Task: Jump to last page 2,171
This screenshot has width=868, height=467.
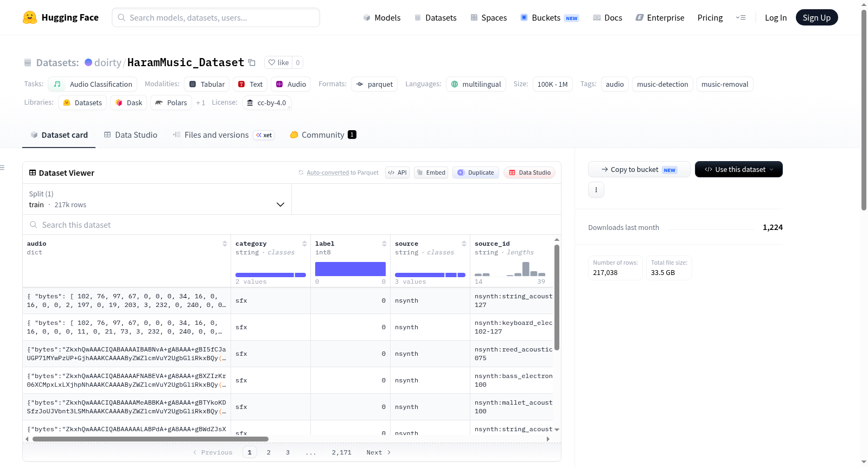Action: 342,452
